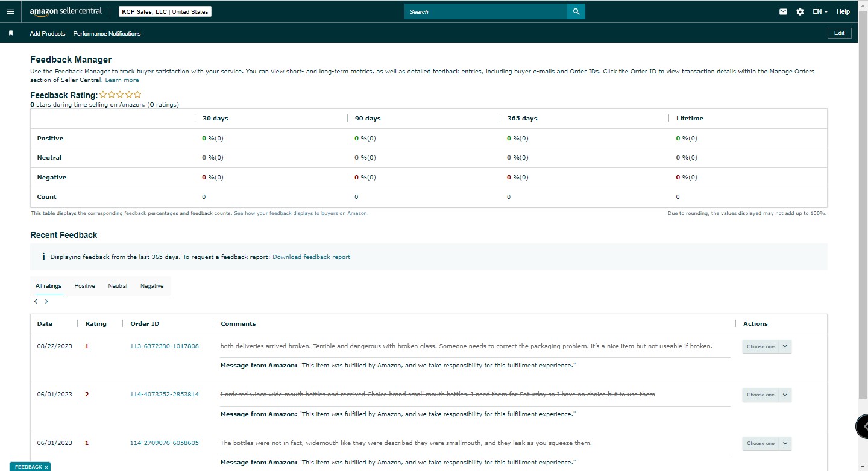Open the hamburger navigation menu
Viewport: 868px width, 471px height.
(x=10, y=11)
